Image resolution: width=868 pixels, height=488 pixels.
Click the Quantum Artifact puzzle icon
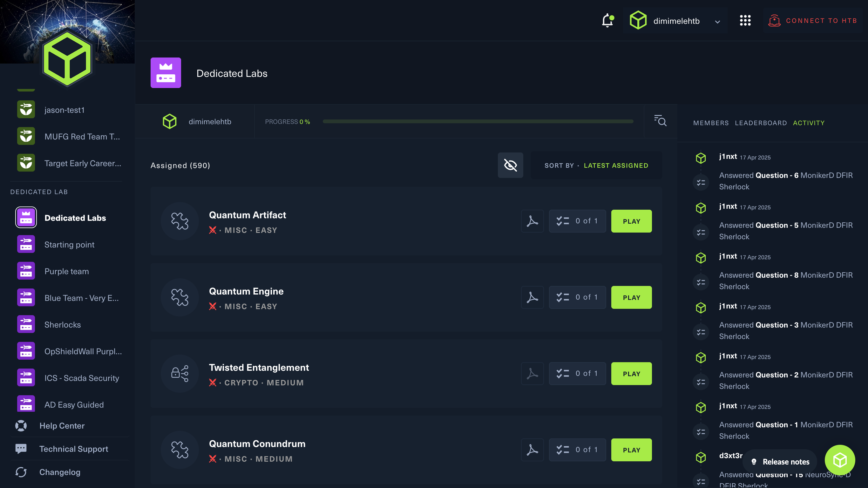click(180, 221)
